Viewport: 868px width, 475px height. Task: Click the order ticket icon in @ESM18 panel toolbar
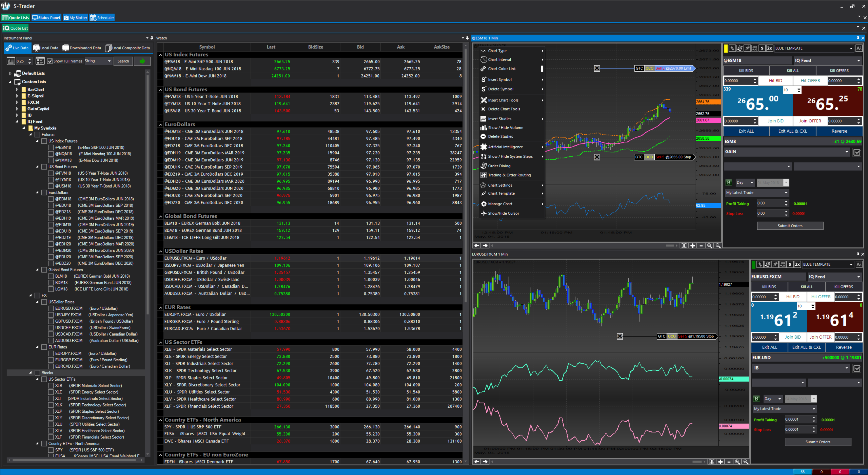(x=740, y=49)
